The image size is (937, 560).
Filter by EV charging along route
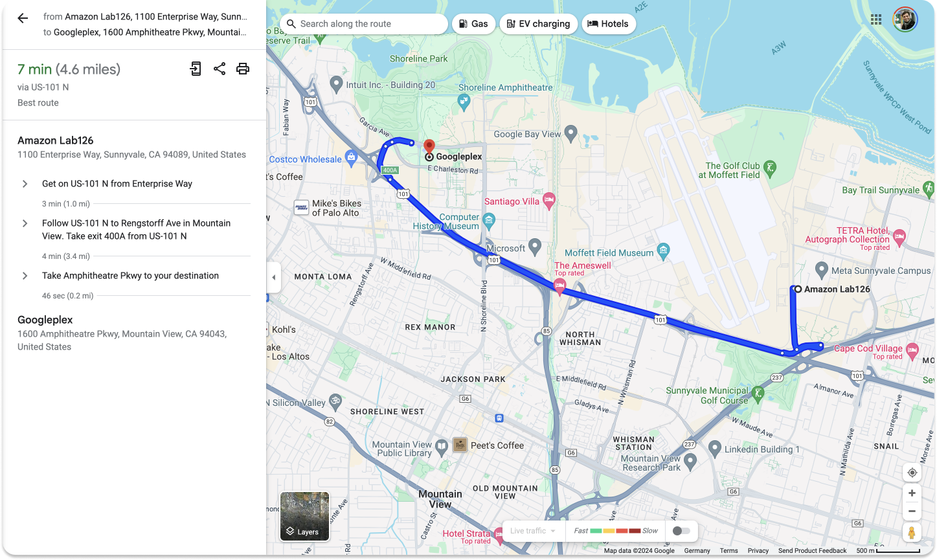tap(539, 24)
